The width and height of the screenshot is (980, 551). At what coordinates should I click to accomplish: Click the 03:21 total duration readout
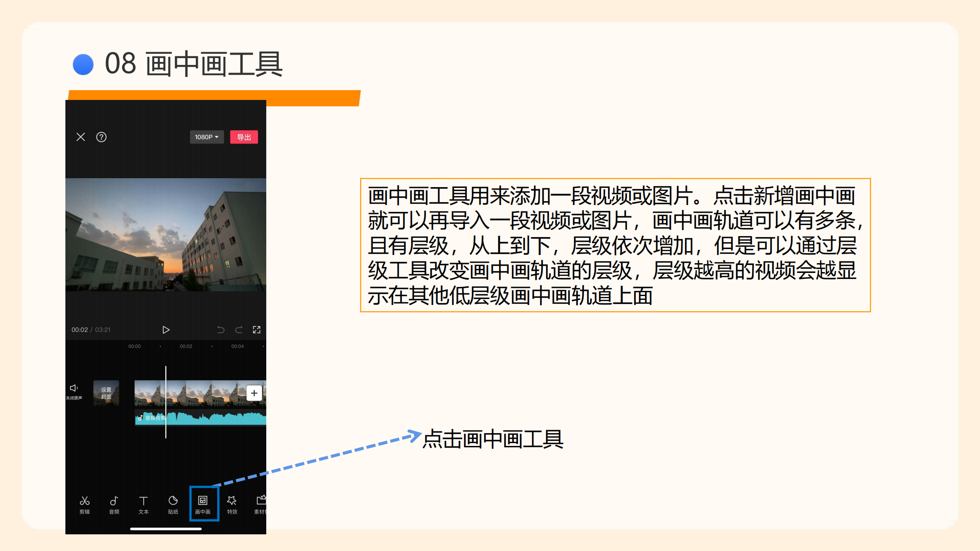[x=103, y=330]
